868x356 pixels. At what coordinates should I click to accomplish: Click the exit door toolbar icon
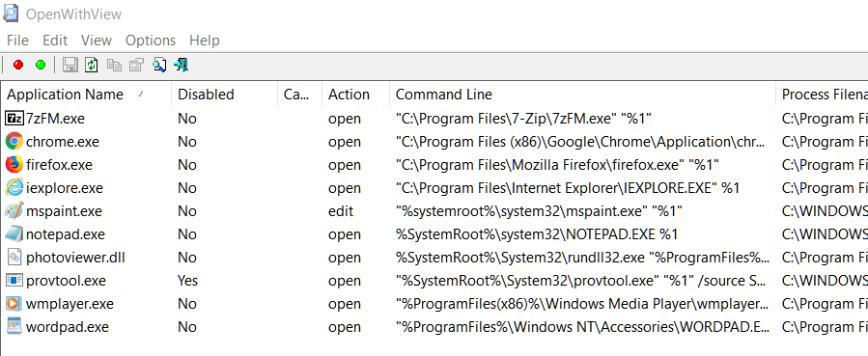[x=181, y=66]
